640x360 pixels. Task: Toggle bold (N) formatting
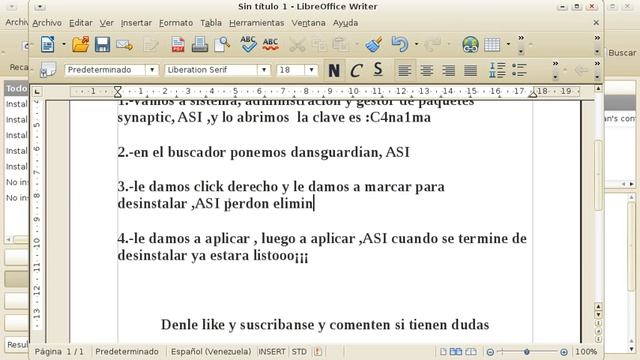coord(334,71)
